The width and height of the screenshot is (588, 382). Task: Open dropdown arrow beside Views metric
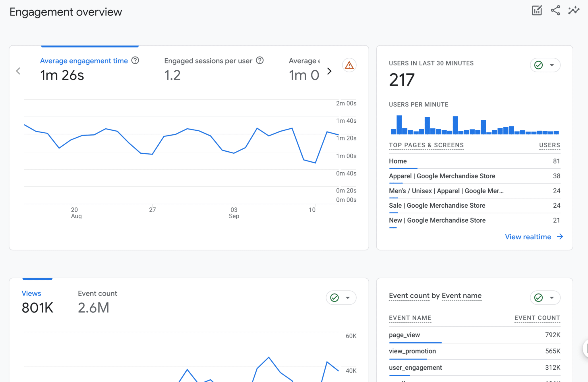click(348, 298)
